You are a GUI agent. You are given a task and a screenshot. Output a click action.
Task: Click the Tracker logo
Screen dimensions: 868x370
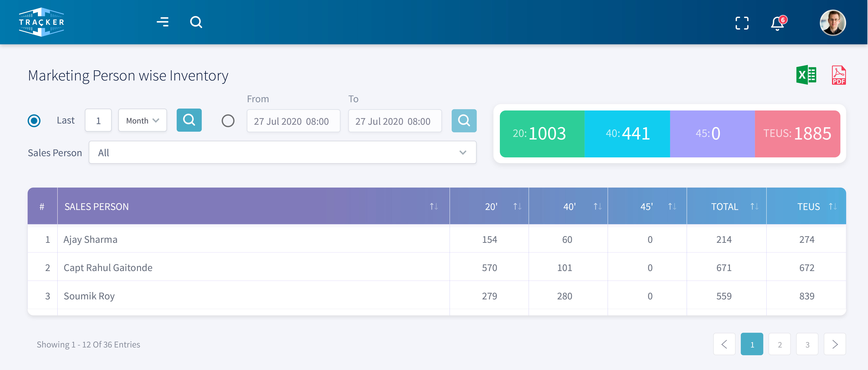point(41,22)
